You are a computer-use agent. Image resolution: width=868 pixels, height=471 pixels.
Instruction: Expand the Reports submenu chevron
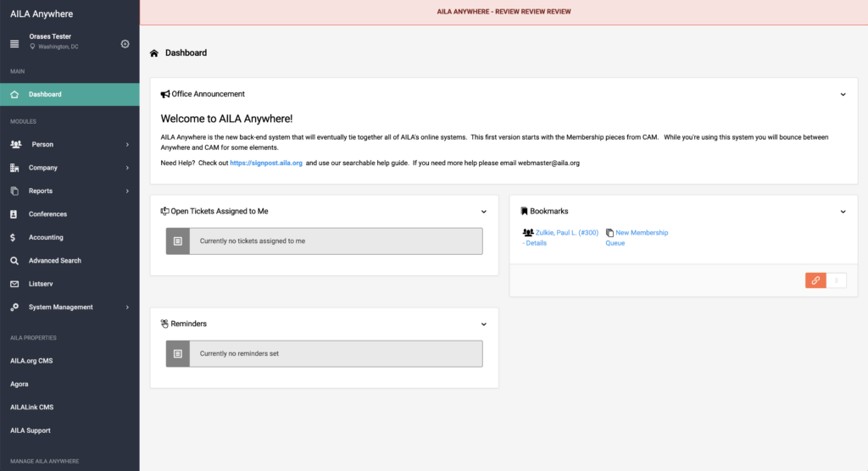(127, 191)
